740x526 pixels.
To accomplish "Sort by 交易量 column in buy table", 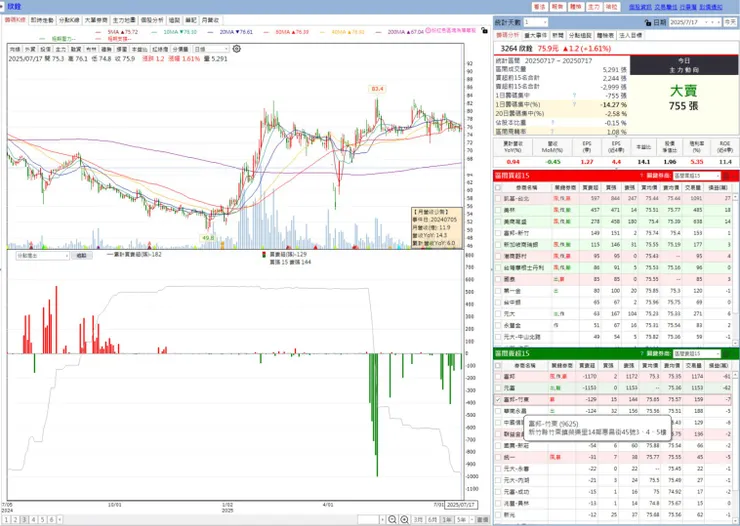I will click(693, 187).
